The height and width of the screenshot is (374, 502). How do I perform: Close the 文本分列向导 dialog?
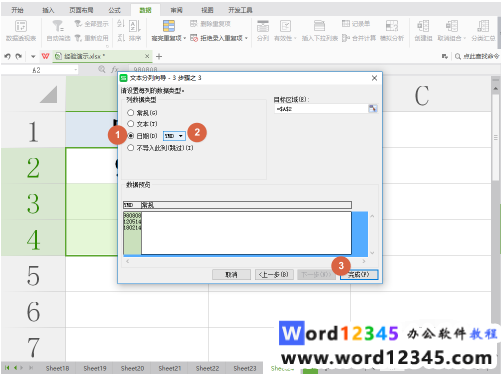coord(374,78)
